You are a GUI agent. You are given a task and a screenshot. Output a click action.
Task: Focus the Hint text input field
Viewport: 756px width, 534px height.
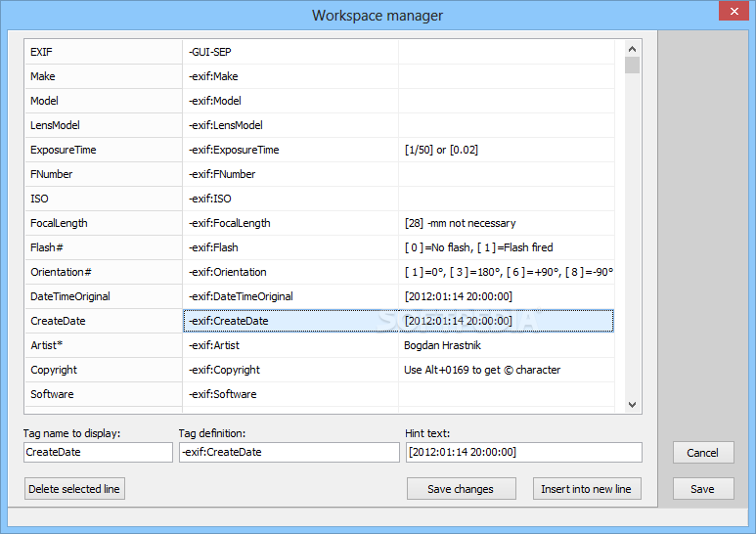pyautogui.click(x=523, y=452)
